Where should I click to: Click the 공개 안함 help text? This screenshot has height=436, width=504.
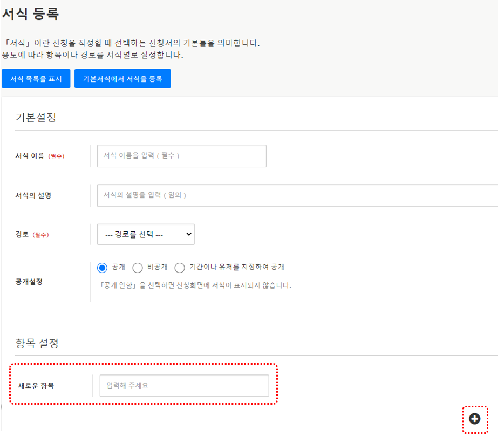pos(192,285)
